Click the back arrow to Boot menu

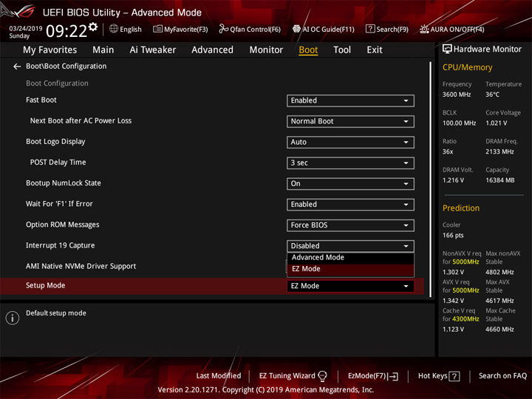coord(16,66)
